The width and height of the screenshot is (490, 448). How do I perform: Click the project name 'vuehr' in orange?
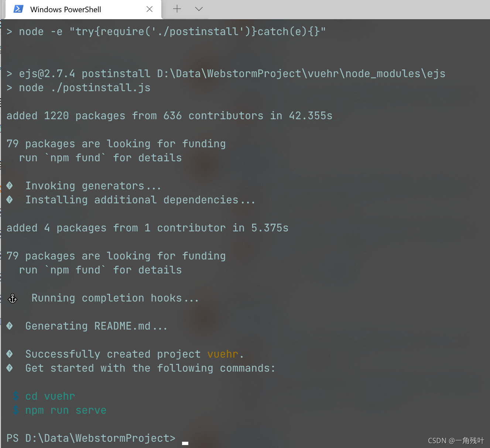(223, 354)
